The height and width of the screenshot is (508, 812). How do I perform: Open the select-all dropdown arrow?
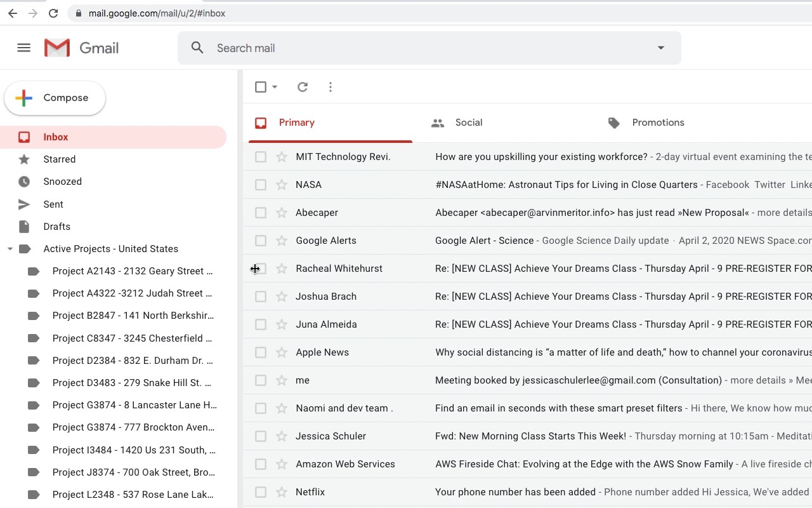click(275, 87)
